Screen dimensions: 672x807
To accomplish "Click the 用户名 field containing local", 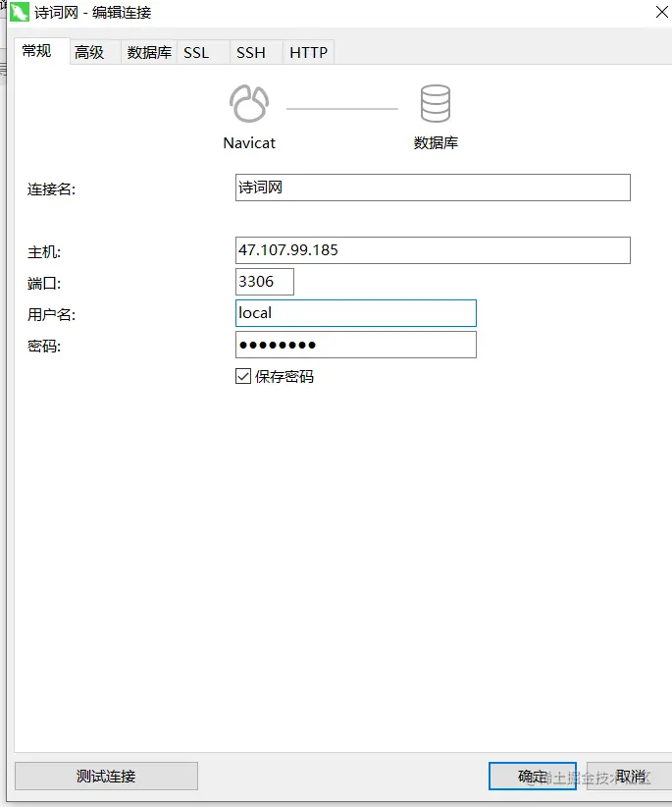I will click(356, 313).
